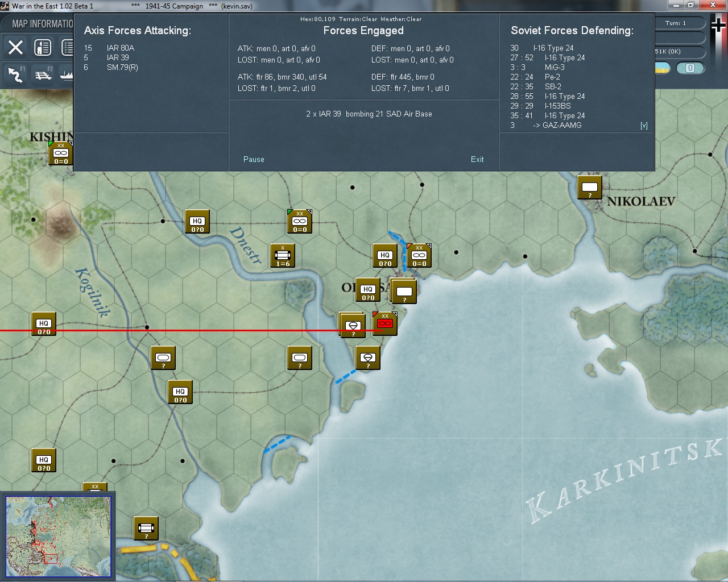Exit the battle report window
Screen dimensions: 728x582
click(477, 159)
